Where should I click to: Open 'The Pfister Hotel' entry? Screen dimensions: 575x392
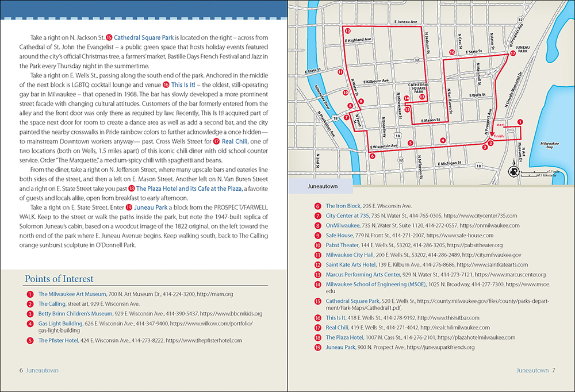[x=59, y=341]
